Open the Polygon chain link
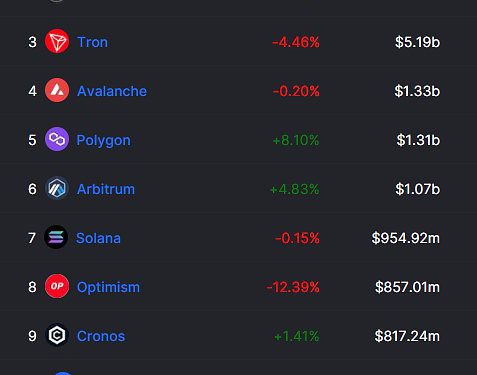Screen dimensions: 477x375 103,140
